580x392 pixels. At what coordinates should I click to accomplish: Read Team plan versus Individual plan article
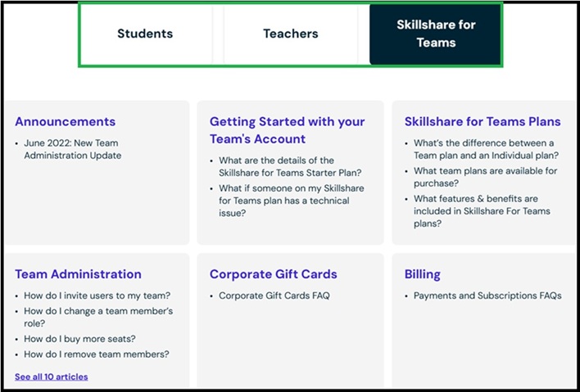click(486, 150)
